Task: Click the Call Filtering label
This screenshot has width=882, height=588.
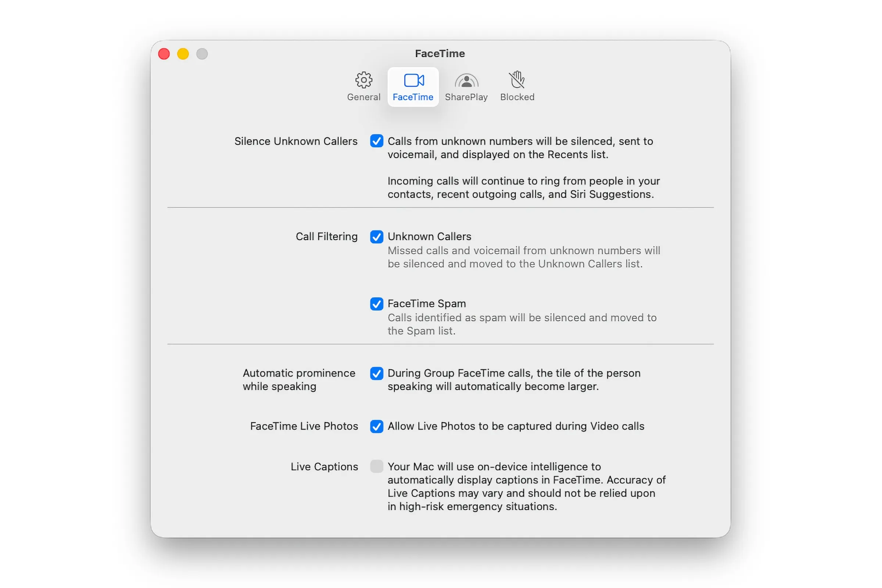Action: [x=327, y=237]
